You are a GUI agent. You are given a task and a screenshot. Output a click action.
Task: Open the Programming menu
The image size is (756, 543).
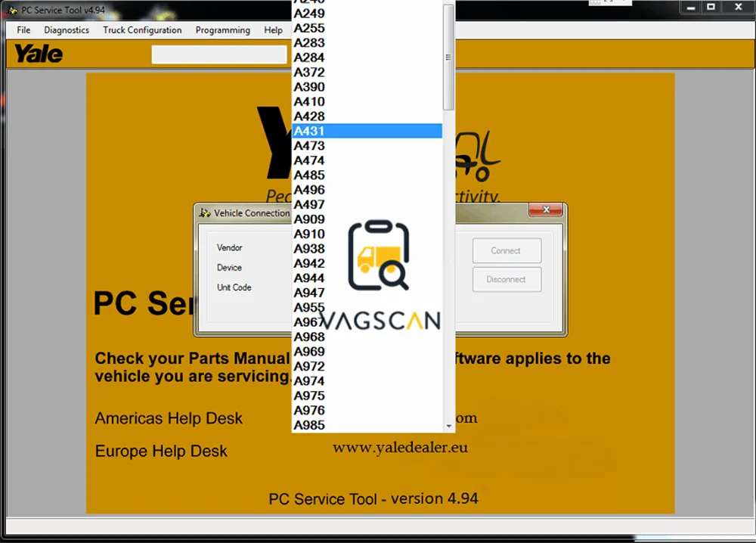[223, 30]
